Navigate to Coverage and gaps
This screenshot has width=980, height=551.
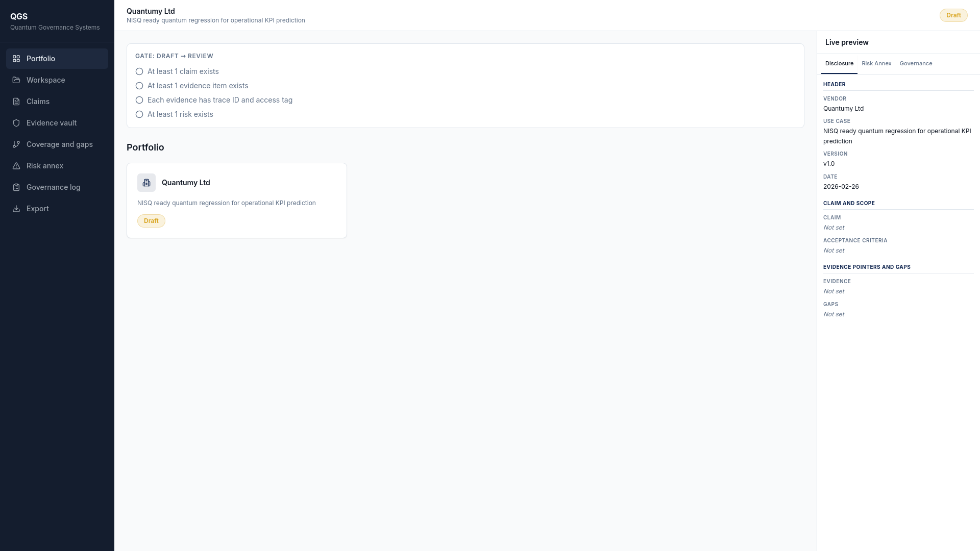pyautogui.click(x=57, y=144)
